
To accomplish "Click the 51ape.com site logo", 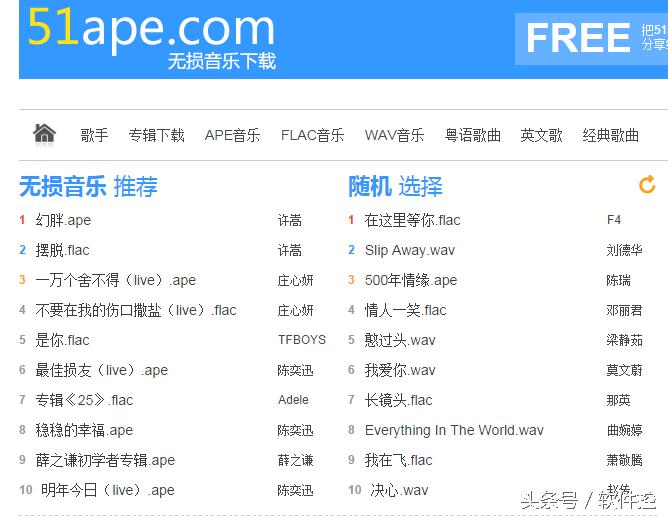I will coord(151,30).
